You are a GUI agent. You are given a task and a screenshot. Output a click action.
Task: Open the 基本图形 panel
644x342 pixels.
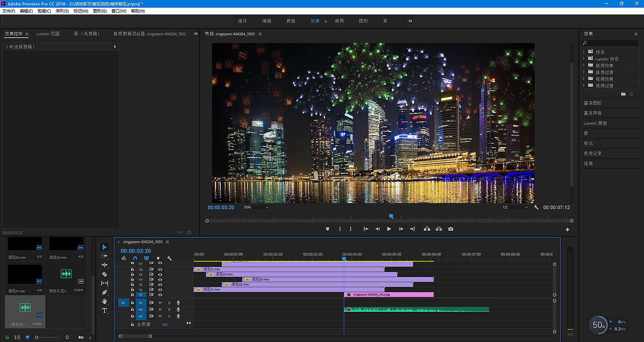(593, 103)
